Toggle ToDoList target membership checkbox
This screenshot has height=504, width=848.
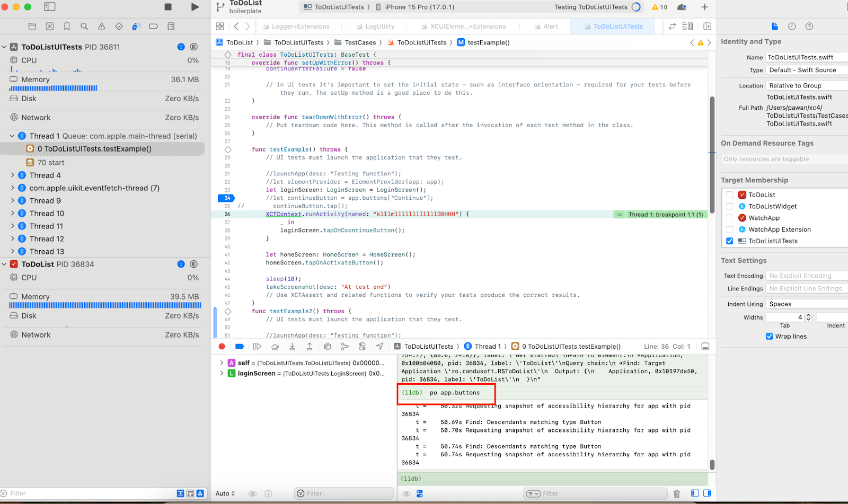pos(730,195)
